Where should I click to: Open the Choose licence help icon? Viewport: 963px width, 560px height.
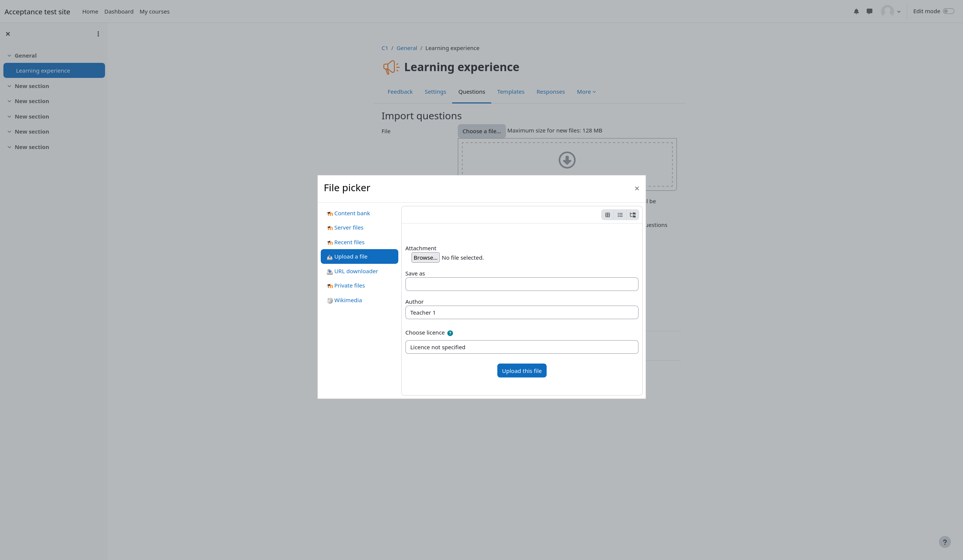(450, 333)
